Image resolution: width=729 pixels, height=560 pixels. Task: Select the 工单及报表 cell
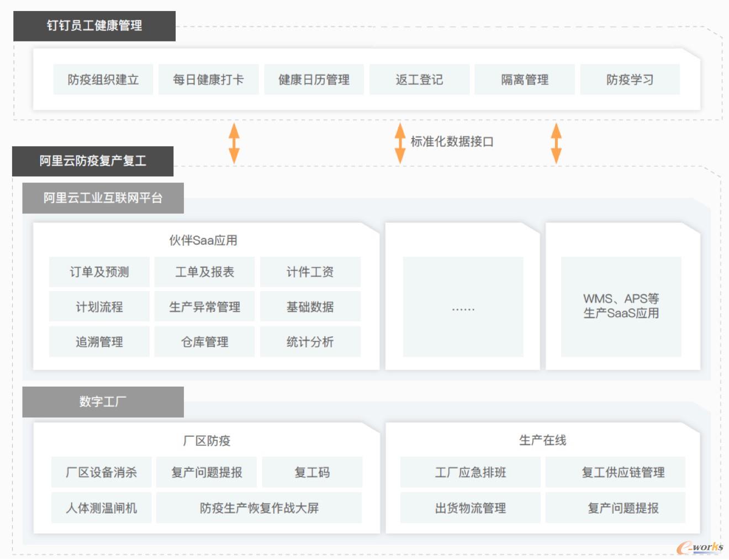(204, 272)
